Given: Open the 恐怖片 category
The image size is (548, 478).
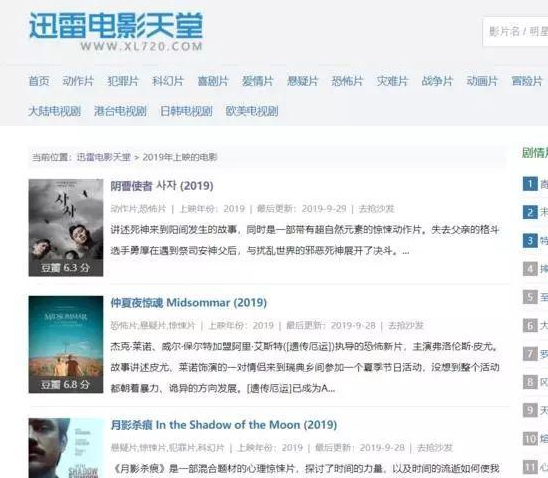Looking at the screenshot, I should [347, 81].
